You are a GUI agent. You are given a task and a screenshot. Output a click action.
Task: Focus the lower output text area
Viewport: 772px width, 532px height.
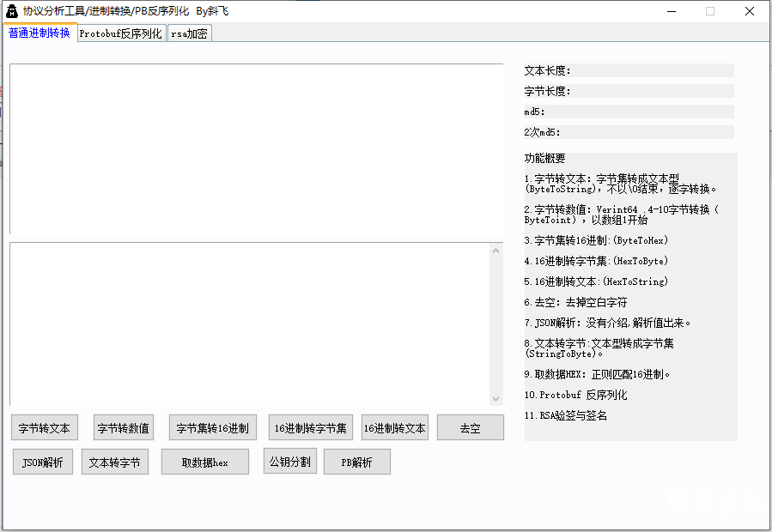pyautogui.click(x=250, y=323)
